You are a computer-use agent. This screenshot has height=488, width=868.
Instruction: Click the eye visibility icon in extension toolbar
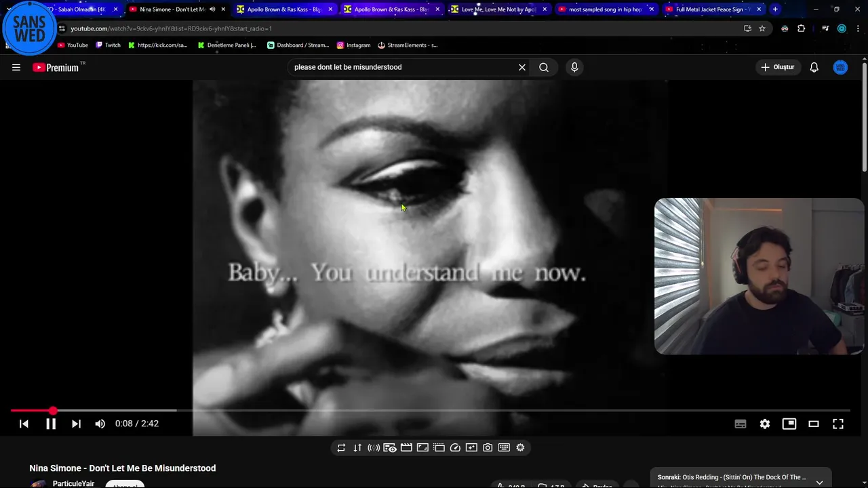pos(390,447)
